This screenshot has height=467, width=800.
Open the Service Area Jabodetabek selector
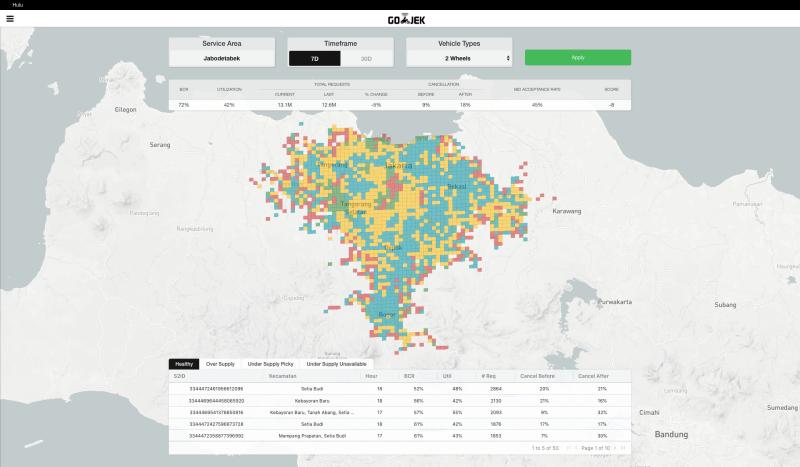point(222,59)
